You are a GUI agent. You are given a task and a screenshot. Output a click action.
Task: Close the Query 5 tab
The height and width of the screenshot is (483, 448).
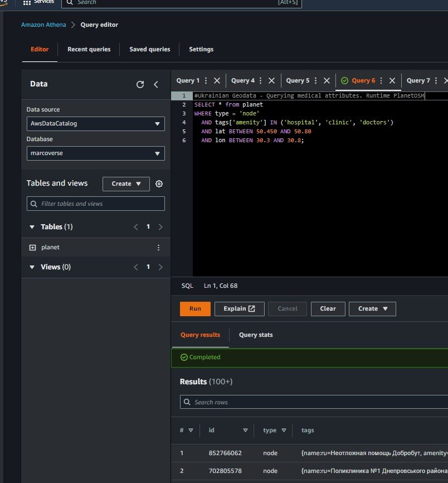click(x=327, y=81)
